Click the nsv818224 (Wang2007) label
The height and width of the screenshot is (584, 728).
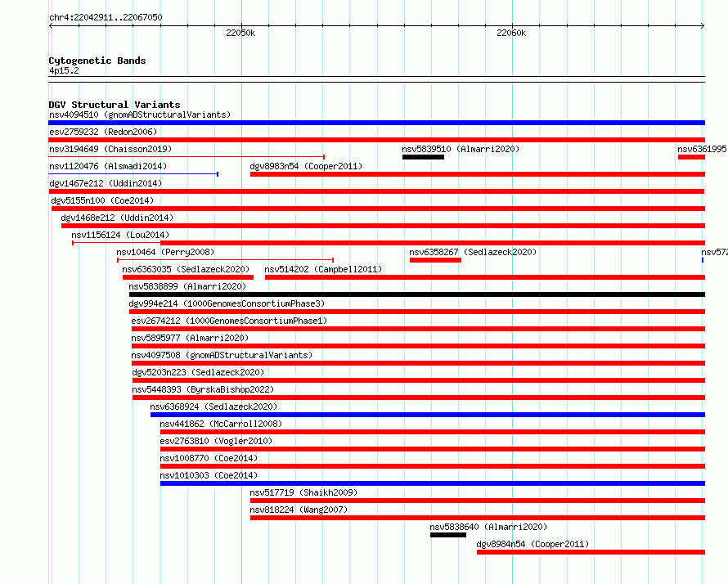pyautogui.click(x=299, y=510)
